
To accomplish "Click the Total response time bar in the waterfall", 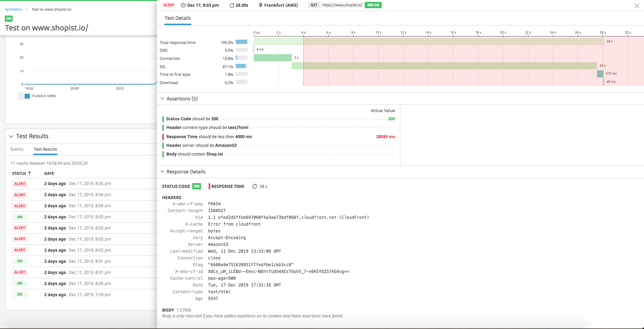I will tap(429, 42).
